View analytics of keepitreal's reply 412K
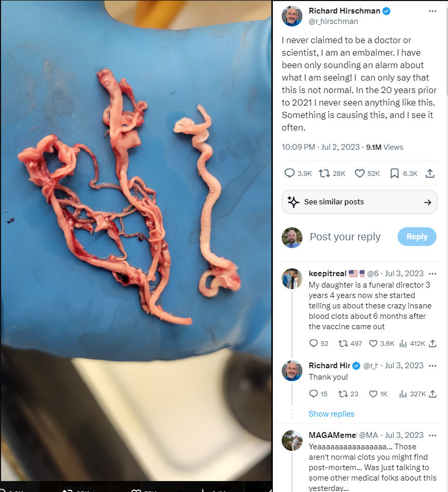The width and height of the screenshot is (448, 492). pyautogui.click(x=412, y=344)
